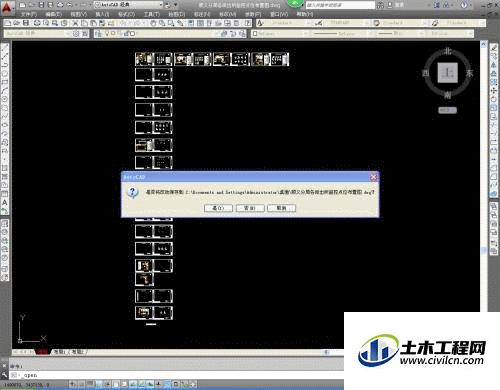Open the workspace settings icon

(x=76, y=34)
